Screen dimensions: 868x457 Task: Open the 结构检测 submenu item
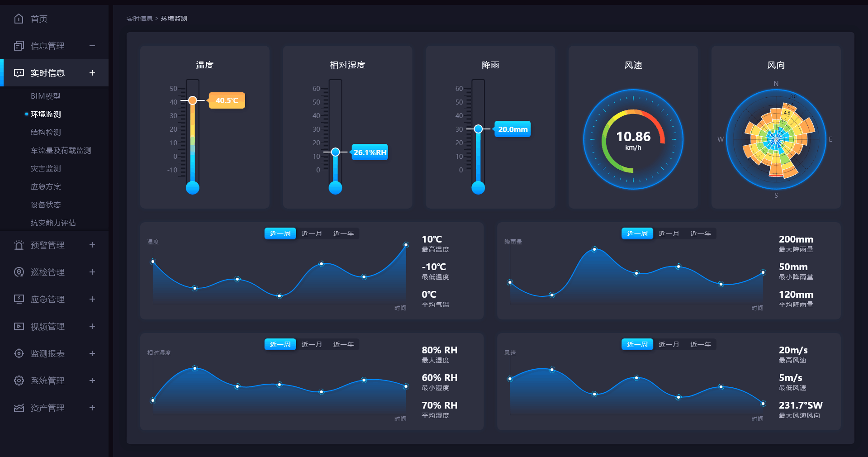46,132
